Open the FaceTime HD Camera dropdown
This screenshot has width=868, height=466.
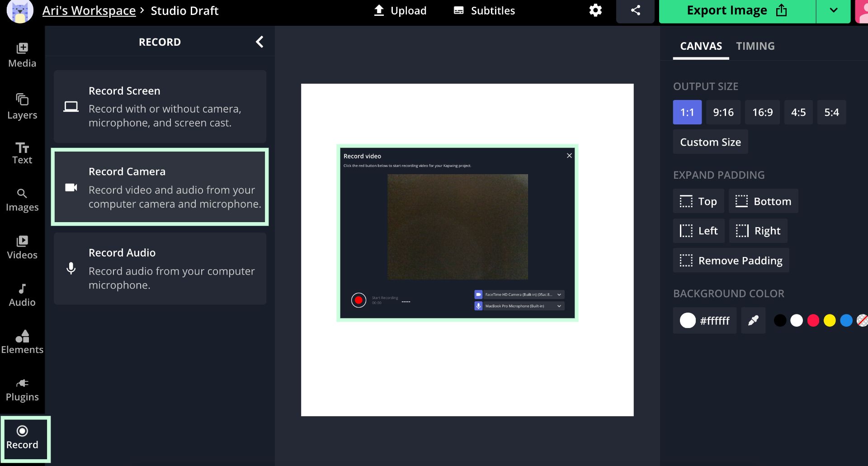click(519, 295)
